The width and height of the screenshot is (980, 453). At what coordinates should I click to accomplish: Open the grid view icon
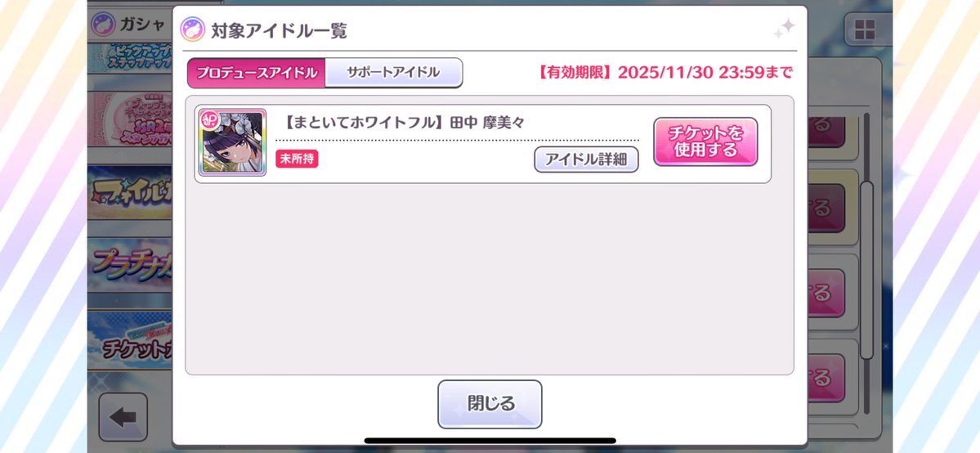(865, 29)
